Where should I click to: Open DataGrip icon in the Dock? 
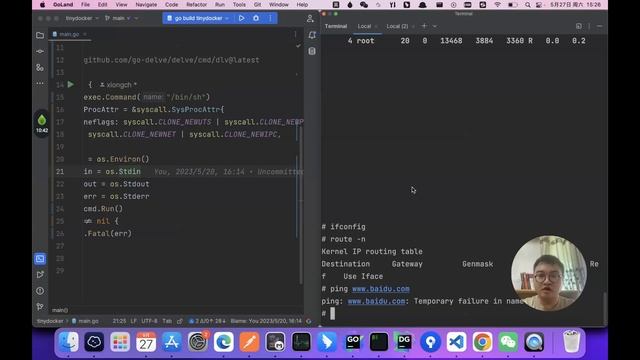[x=404, y=342]
